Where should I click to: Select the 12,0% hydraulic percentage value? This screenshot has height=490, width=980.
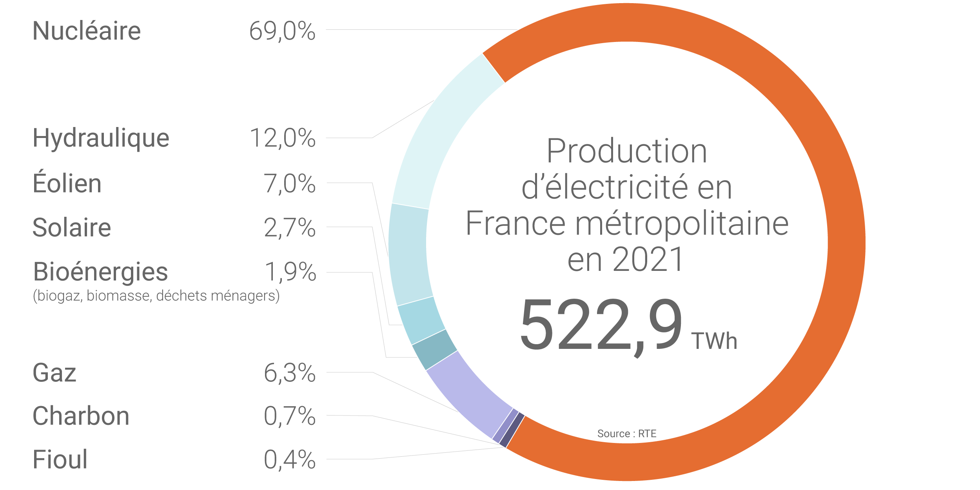[283, 138]
